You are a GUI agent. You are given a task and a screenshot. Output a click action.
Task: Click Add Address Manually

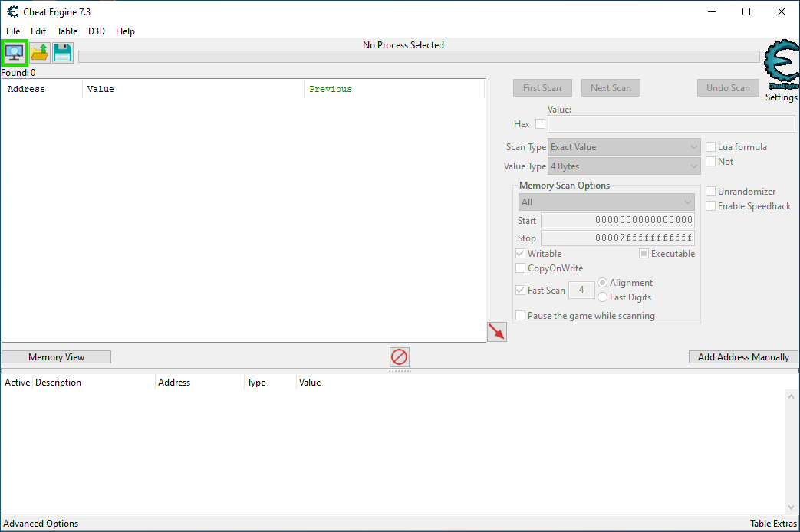[x=743, y=357]
